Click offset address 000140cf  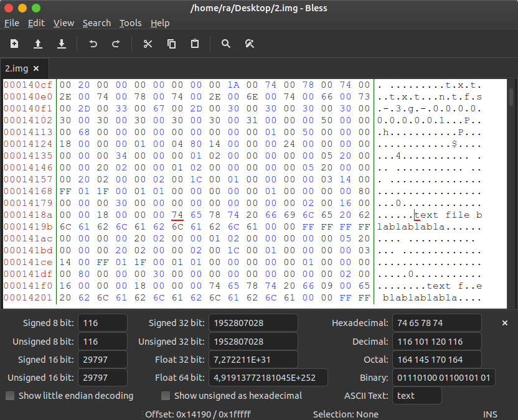28,85
